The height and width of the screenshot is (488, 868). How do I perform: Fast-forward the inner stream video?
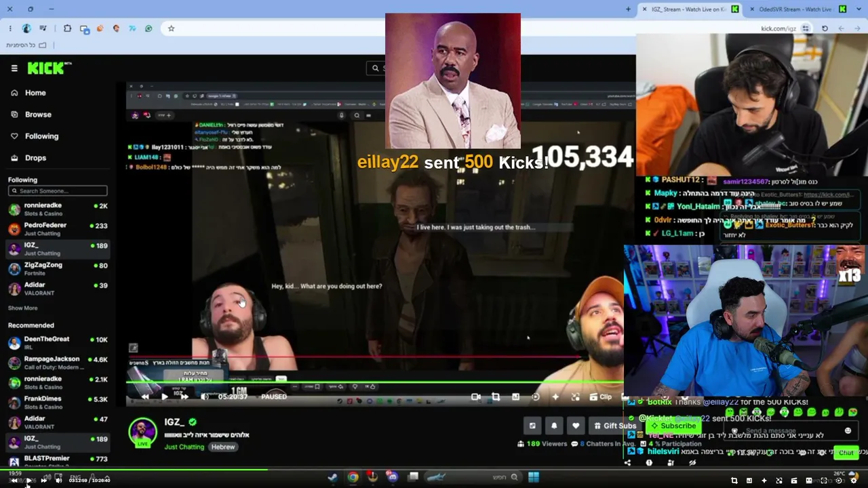(x=184, y=396)
